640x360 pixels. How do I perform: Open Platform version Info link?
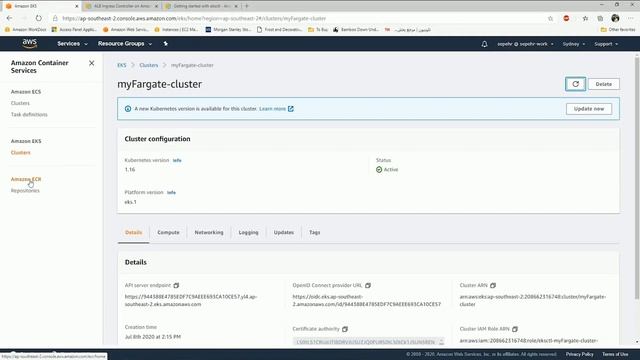171,193
